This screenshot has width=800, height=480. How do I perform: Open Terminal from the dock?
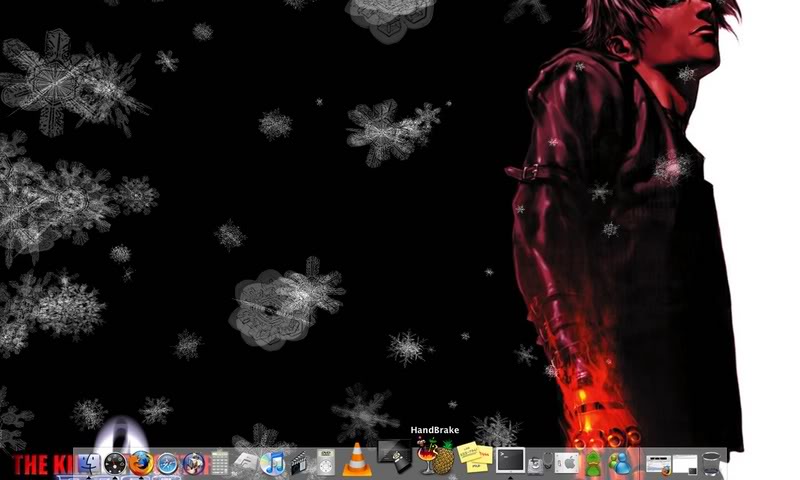[x=510, y=461]
